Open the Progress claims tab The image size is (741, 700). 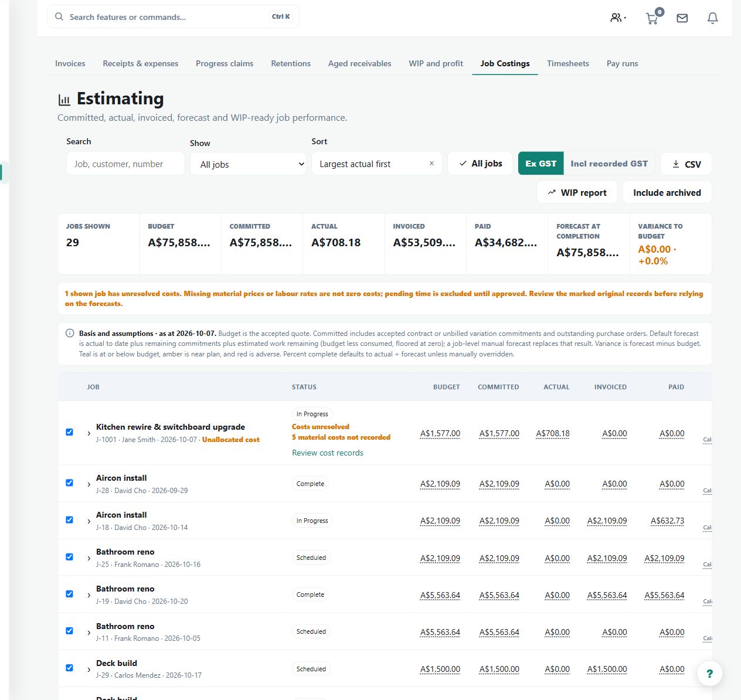coord(225,63)
